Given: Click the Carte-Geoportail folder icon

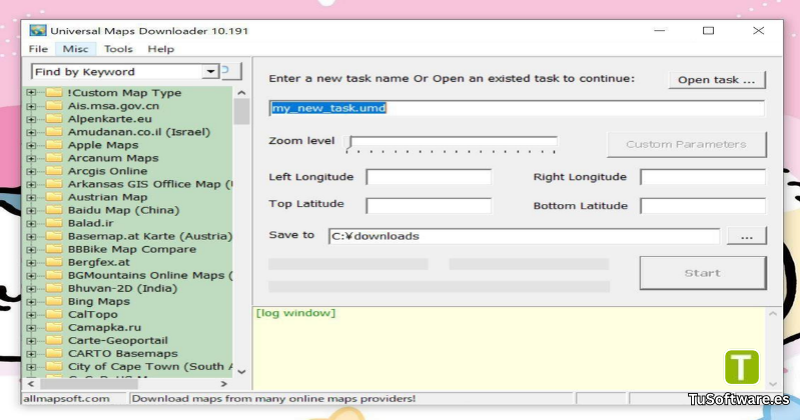Looking at the screenshot, I should [x=54, y=340].
